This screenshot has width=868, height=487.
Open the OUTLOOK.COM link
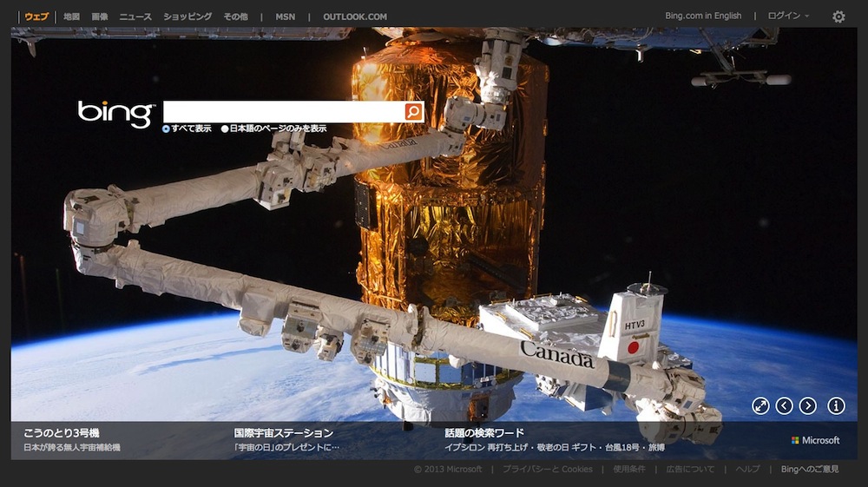point(355,16)
